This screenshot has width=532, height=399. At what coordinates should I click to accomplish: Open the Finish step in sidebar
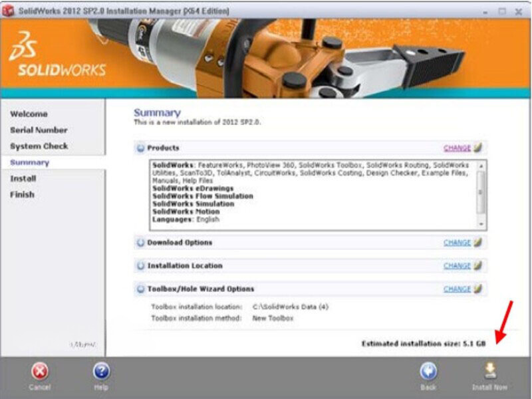click(23, 195)
